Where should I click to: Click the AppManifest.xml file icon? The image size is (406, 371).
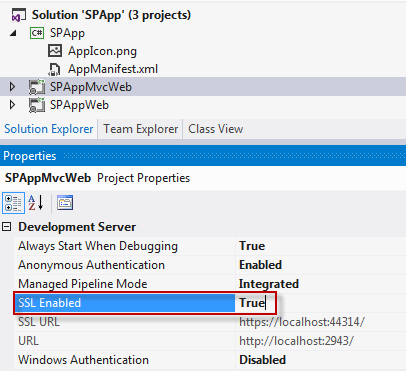tap(54, 69)
